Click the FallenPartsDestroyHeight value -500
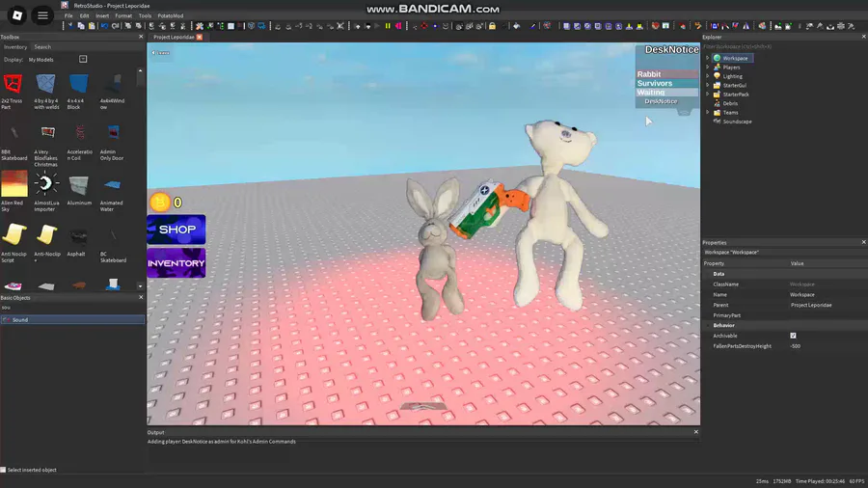Image resolution: width=868 pixels, height=488 pixels. pyautogui.click(x=795, y=346)
